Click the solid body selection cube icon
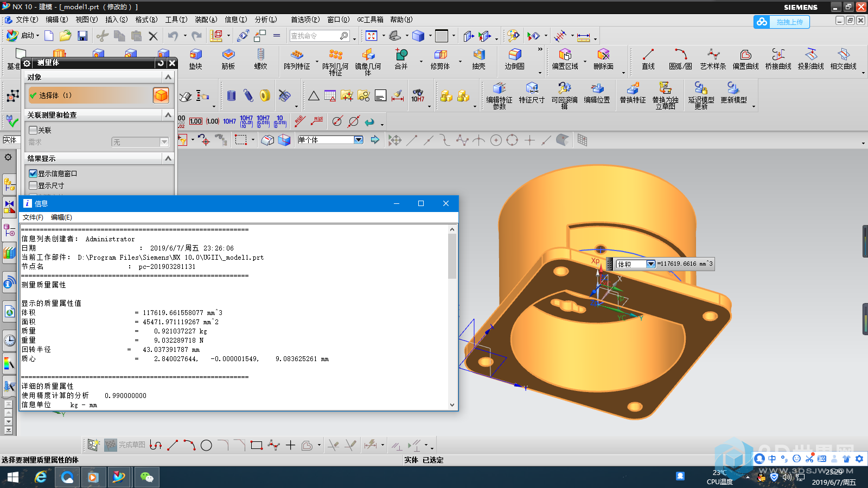This screenshot has height=488, width=868. coord(161,95)
